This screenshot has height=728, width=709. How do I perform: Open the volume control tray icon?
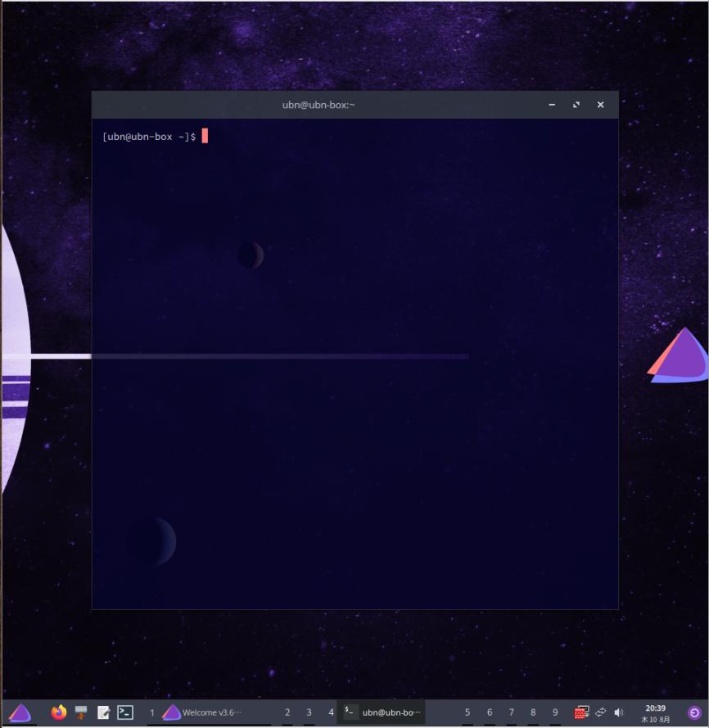click(618, 712)
